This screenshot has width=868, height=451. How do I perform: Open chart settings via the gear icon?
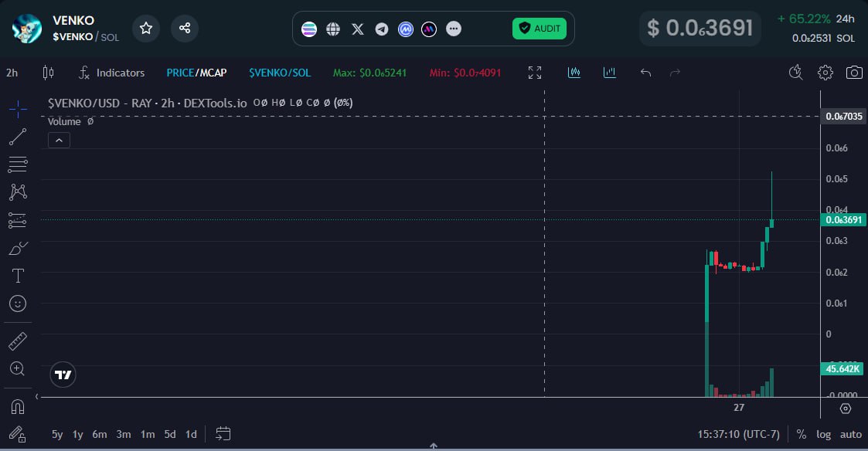[825, 72]
